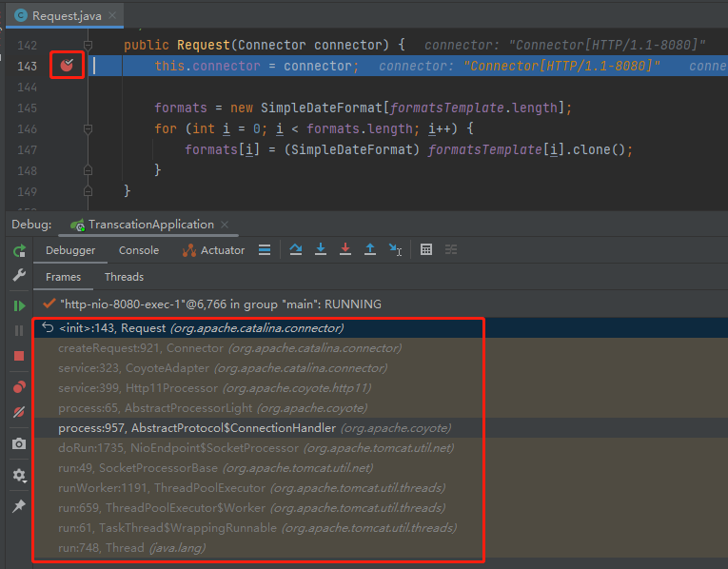Click the formatsTemplate.length reference on line 145

pyautogui.click(x=474, y=108)
